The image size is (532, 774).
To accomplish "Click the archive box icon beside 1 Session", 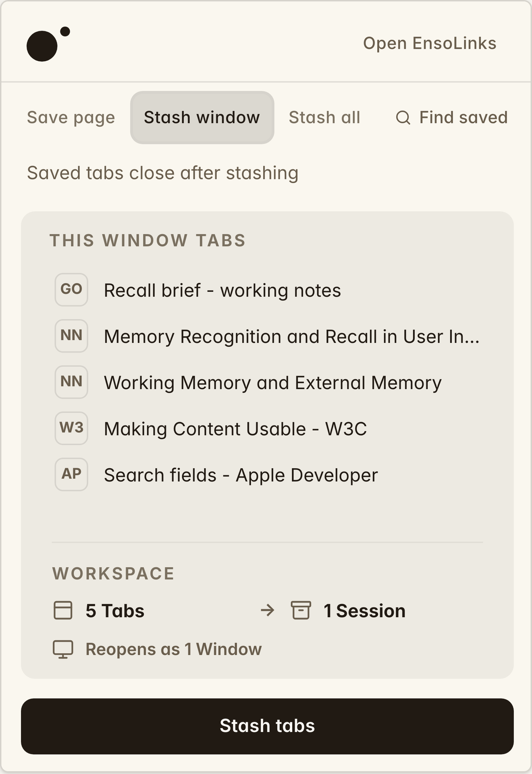I will point(301,610).
